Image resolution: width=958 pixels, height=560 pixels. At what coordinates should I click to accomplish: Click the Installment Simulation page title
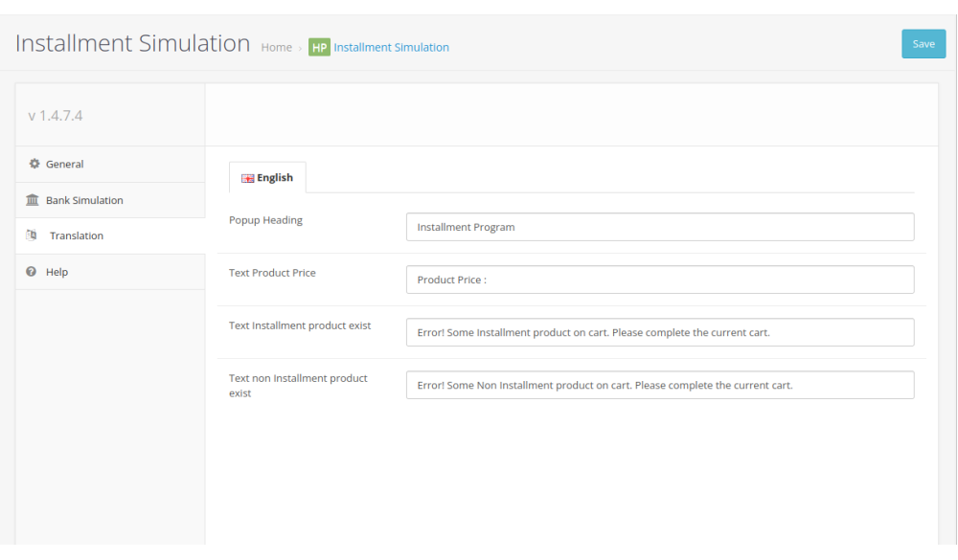point(132,44)
